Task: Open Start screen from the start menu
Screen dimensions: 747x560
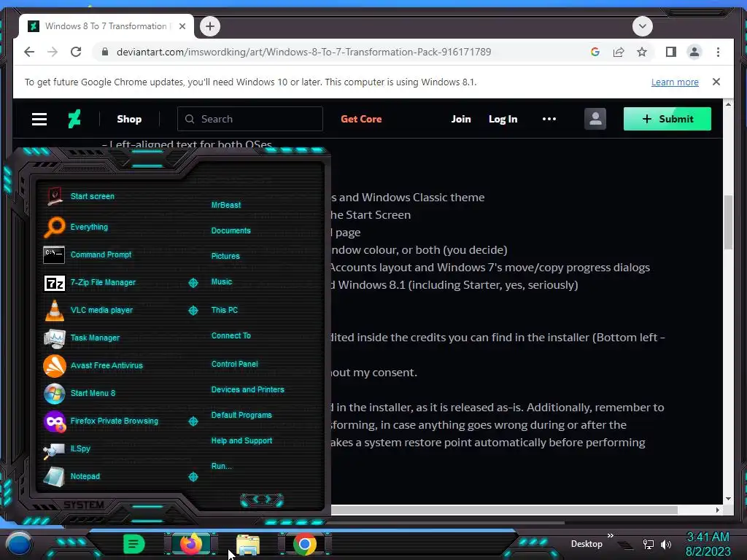Action: click(93, 196)
